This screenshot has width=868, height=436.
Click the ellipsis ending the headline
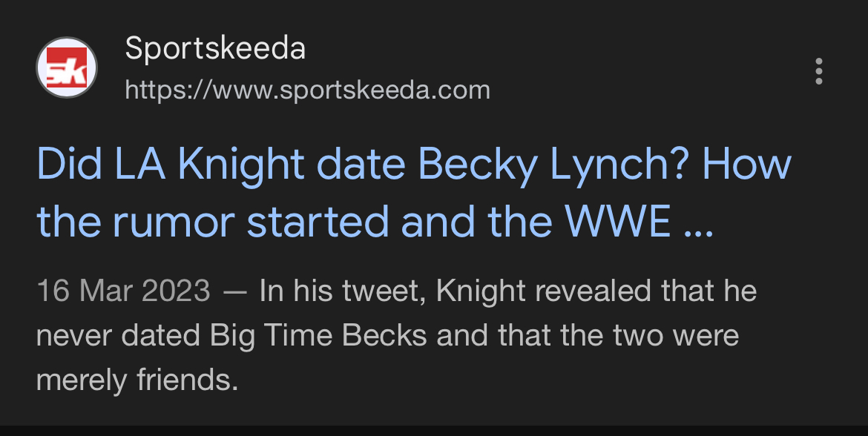[697, 222]
